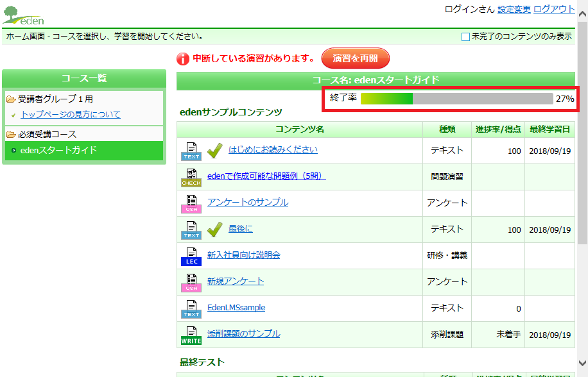Click the red info icon beside 中断している演習があります

tap(183, 59)
